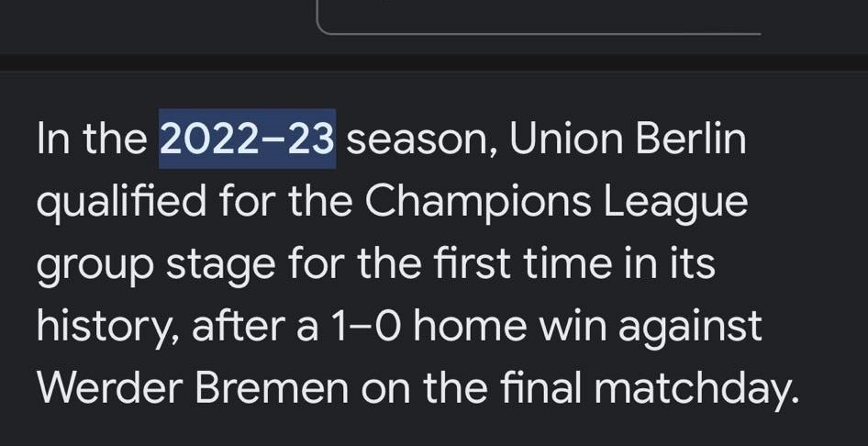Click the words "group stage"
The width and height of the screenshot is (868, 446).
pos(156,265)
